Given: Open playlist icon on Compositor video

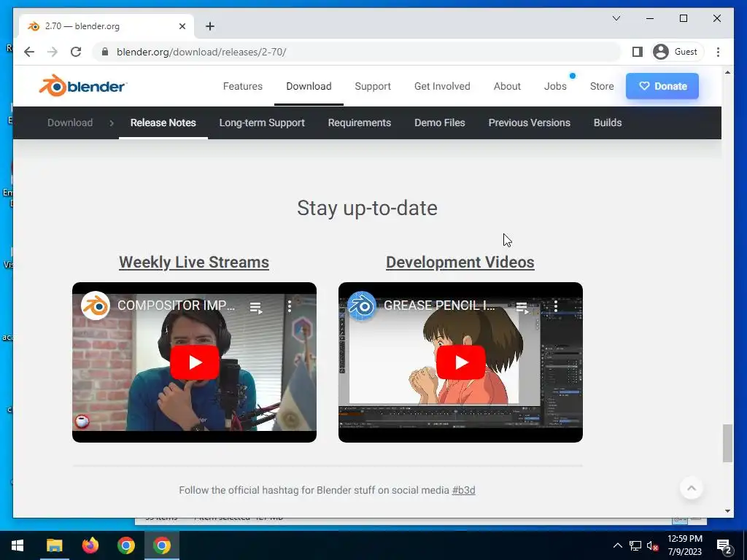Looking at the screenshot, I should [256, 308].
